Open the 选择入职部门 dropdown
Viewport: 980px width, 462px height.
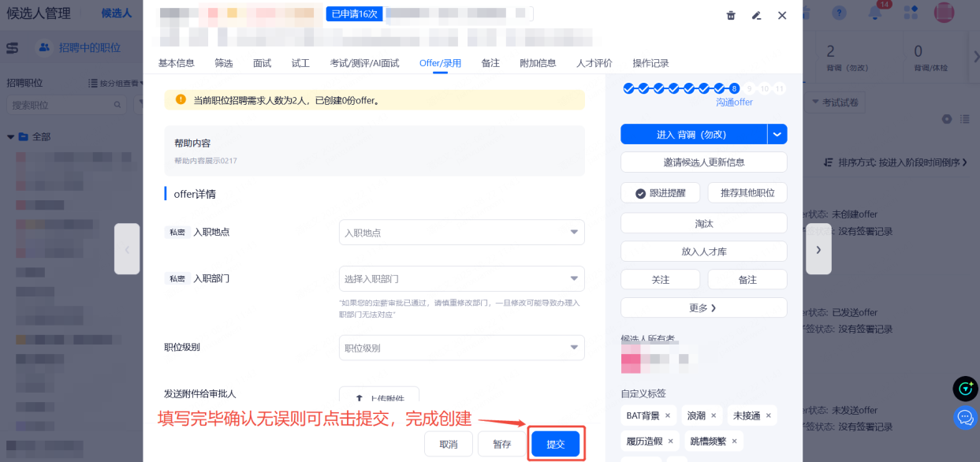point(461,279)
